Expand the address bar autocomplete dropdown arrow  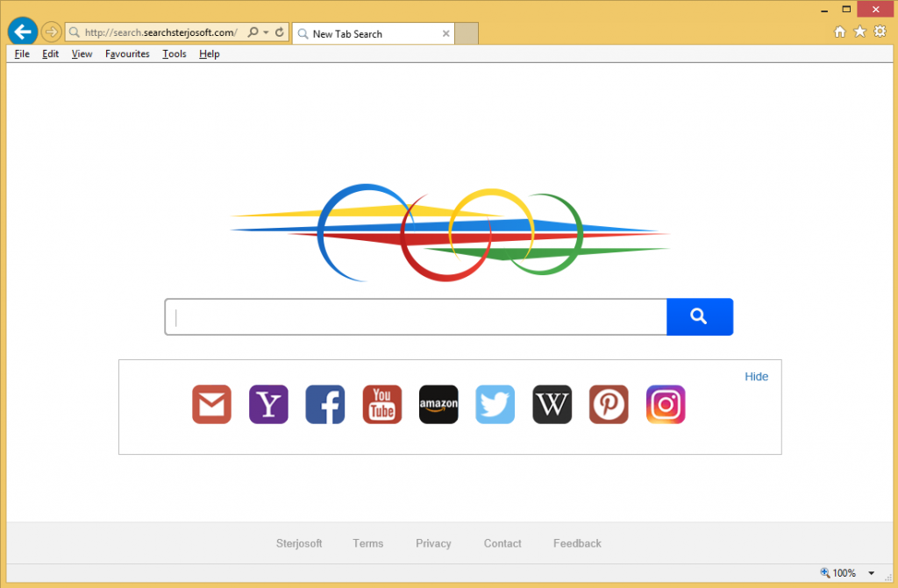(267, 32)
